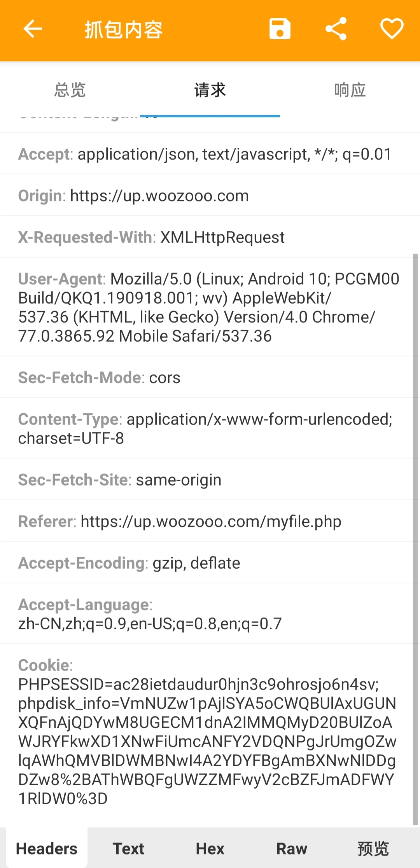Image resolution: width=420 pixels, height=868 pixels.
Task: Open the 响应 response tab
Action: pyautogui.click(x=350, y=90)
